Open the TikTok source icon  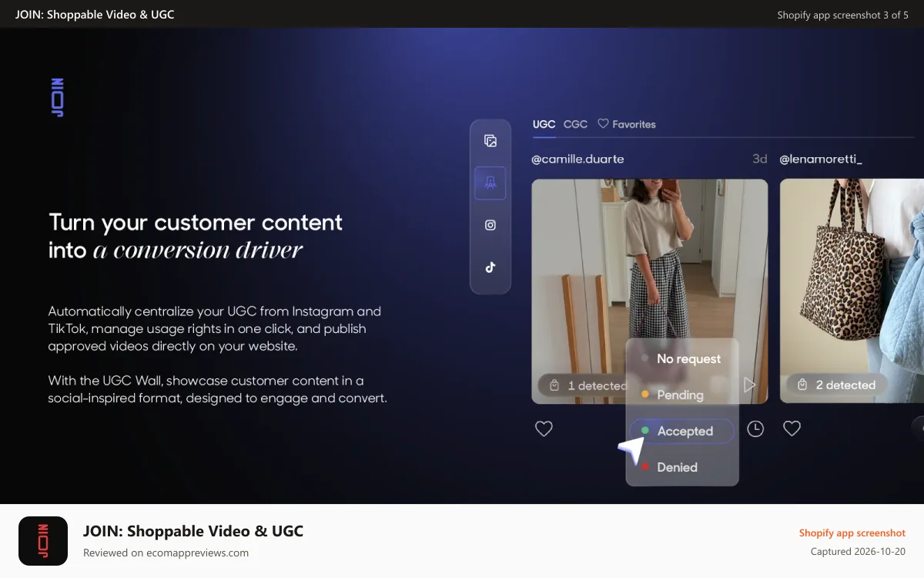tap(490, 267)
